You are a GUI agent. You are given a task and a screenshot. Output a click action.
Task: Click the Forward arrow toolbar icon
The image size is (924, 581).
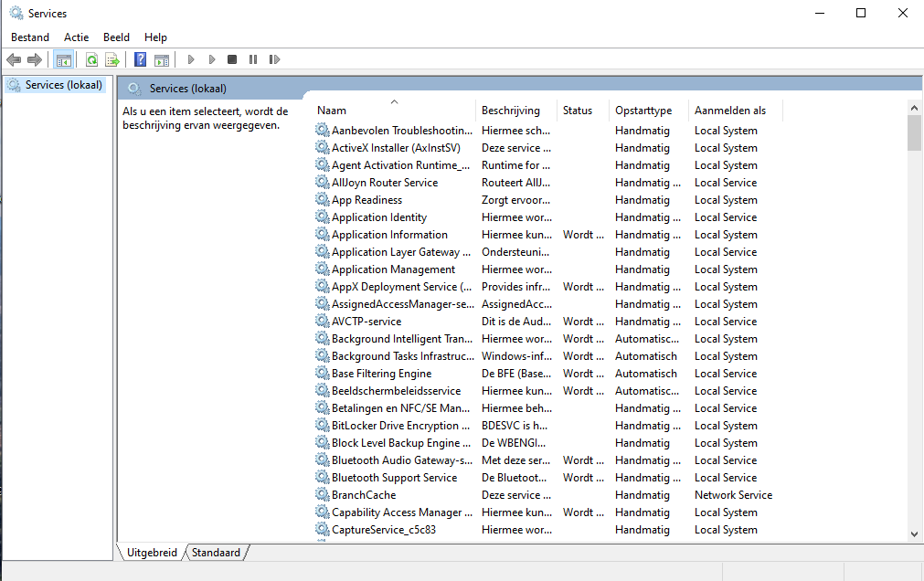pos(35,59)
